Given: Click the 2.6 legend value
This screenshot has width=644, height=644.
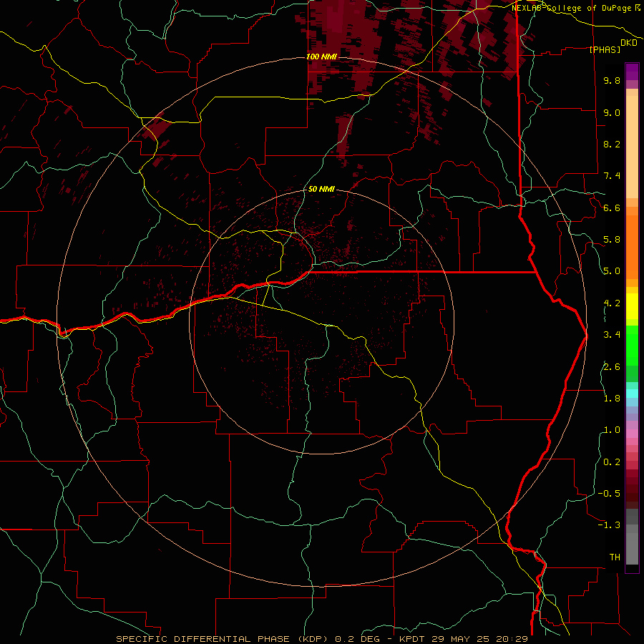Looking at the screenshot, I should pos(612,367).
